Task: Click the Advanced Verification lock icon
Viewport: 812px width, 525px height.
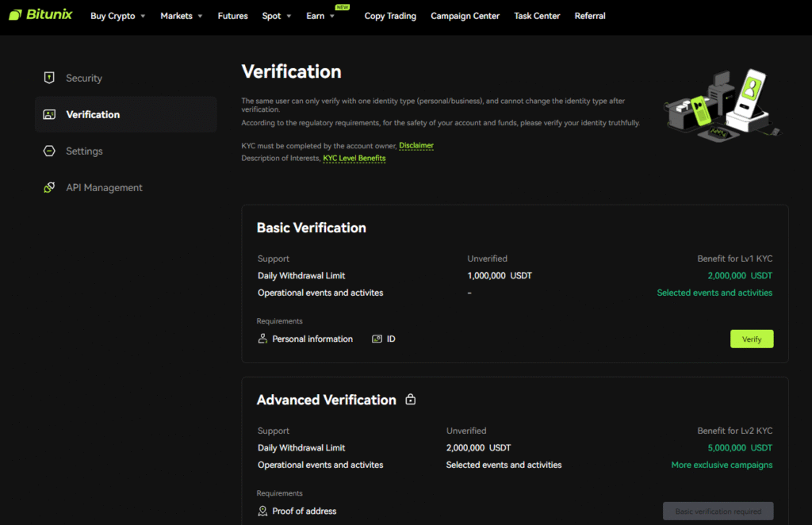Action: point(410,399)
